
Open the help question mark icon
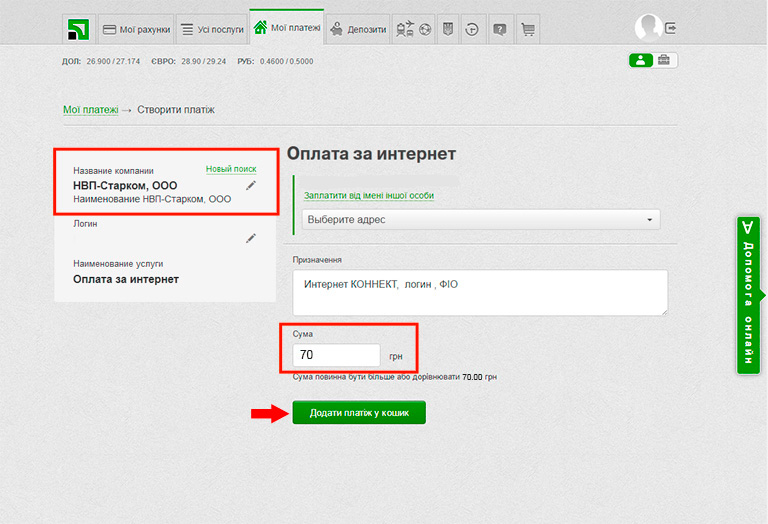(499, 30)
